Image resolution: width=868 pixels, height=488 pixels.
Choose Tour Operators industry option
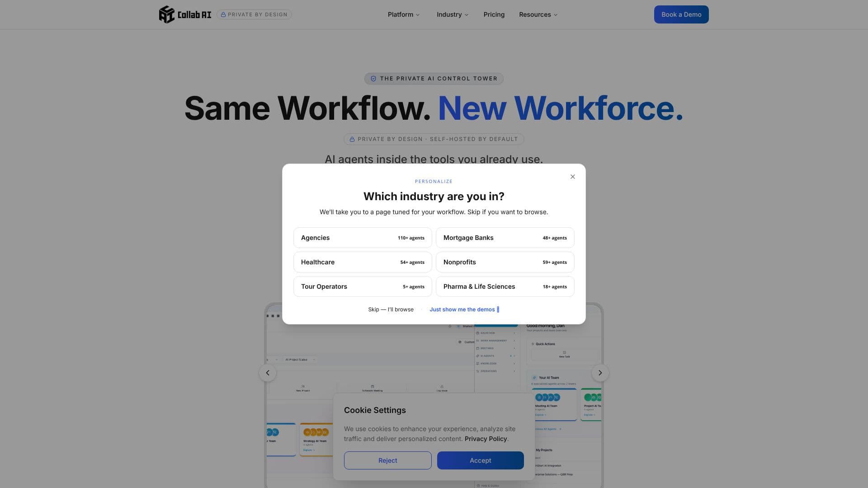tap(363, 286)
